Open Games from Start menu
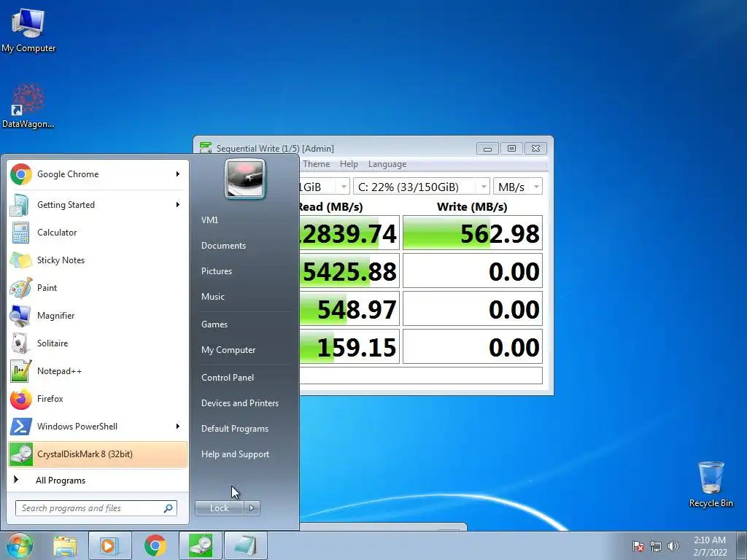The image size is (747, 560). point(214,324)
